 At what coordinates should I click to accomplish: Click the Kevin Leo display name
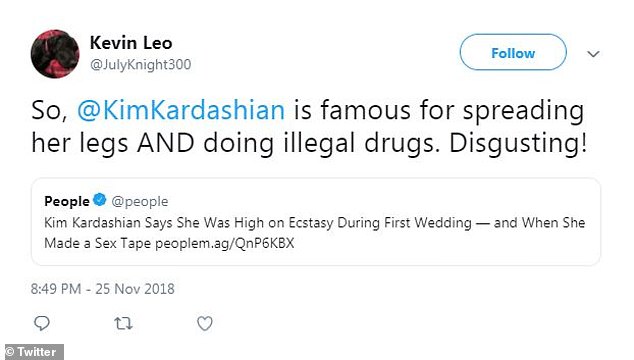(x=131, y=43)
